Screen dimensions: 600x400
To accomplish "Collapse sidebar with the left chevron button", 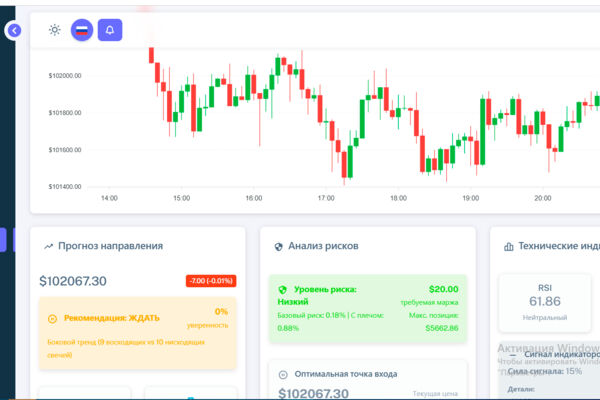I will (x=14, y=30).
